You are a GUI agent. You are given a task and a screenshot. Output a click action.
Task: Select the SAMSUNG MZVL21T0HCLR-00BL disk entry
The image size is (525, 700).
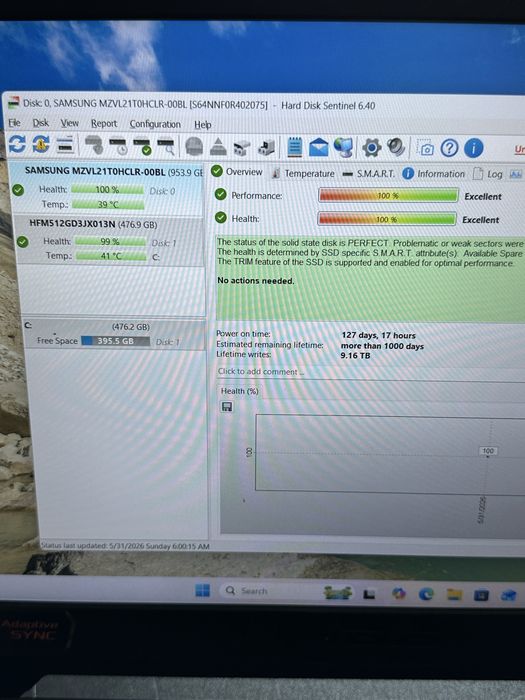[x=107, y=188]
